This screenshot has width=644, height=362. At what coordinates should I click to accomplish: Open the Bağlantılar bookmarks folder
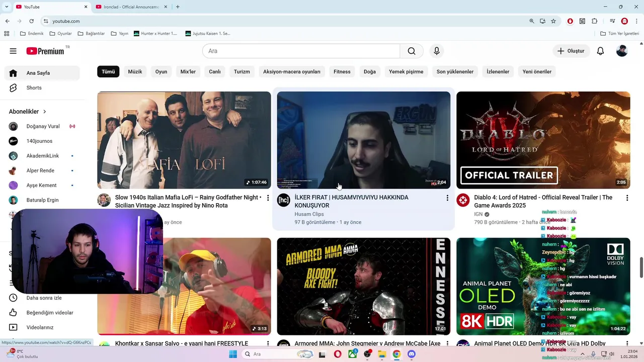coord(92,34)
